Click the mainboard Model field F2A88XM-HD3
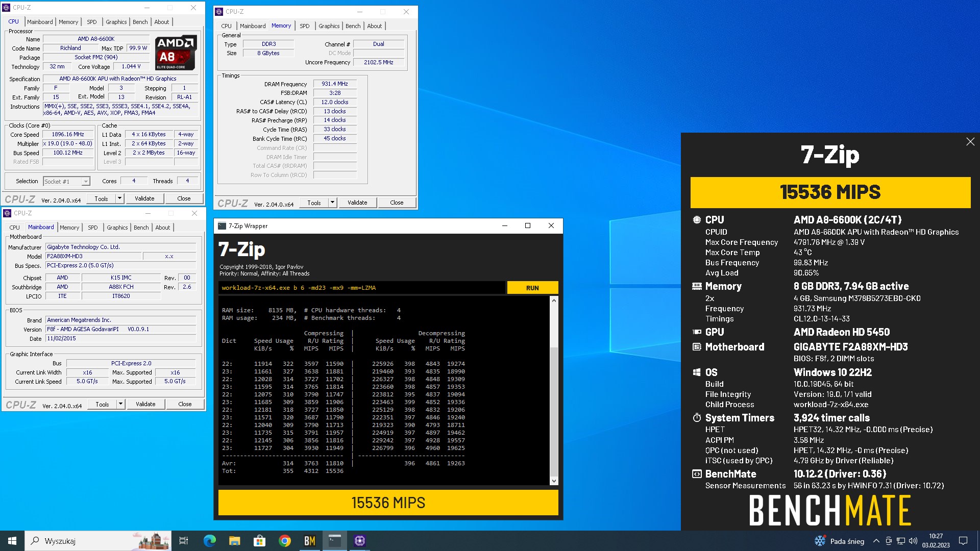 [93, 256]
